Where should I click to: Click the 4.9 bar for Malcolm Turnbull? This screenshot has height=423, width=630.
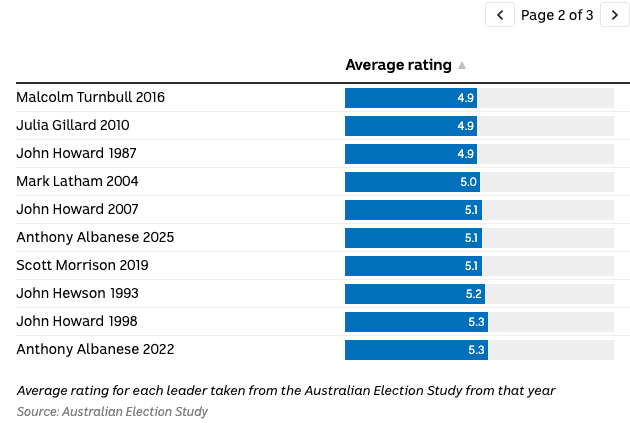(x=410, y=98)
